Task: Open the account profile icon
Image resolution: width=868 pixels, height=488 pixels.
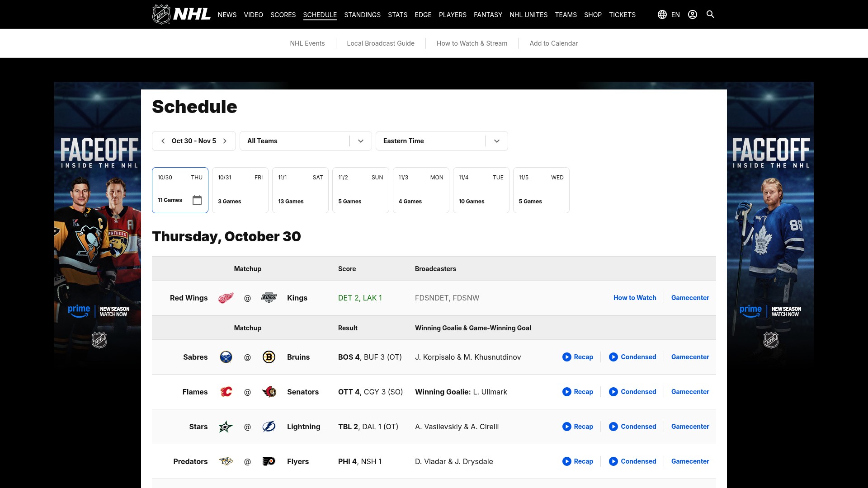Action: [x=693, y=14]
